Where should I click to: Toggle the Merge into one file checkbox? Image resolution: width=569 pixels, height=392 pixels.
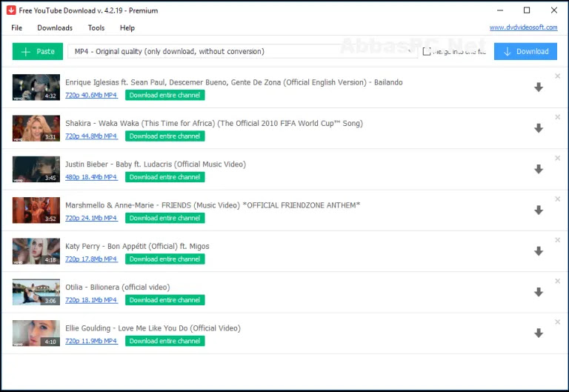tap(427, 52)
